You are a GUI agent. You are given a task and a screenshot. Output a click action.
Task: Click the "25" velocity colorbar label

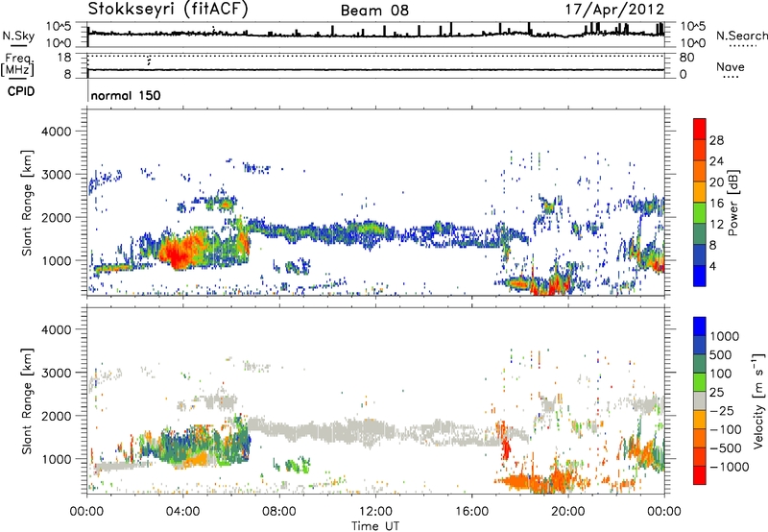pyautogui.click(x=716, y=393)
